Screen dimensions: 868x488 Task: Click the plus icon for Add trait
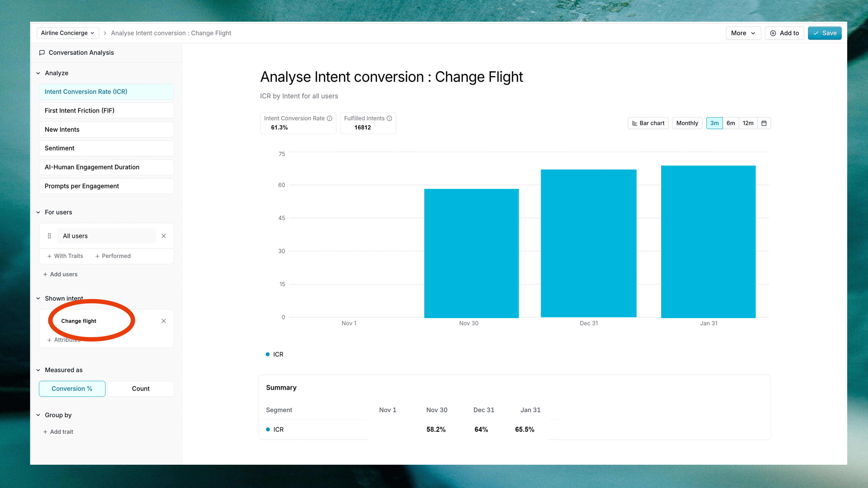pos(45,432)
